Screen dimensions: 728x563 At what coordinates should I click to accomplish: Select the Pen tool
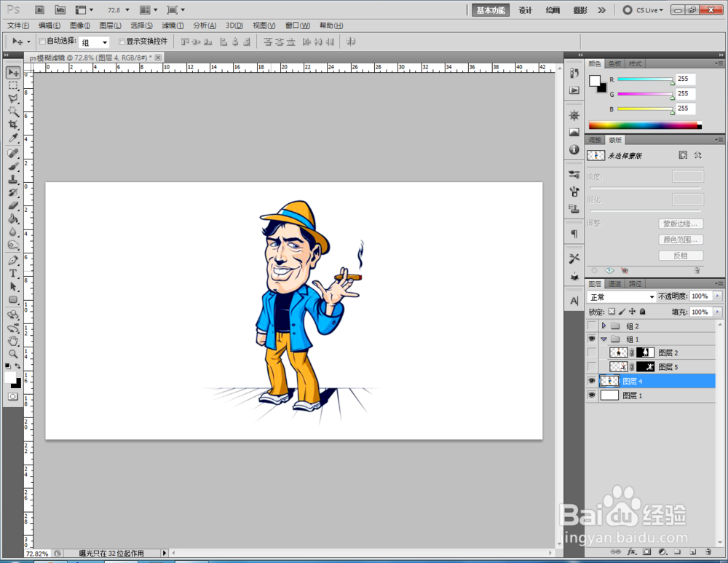pyautogui.click(x=13, y=260)
